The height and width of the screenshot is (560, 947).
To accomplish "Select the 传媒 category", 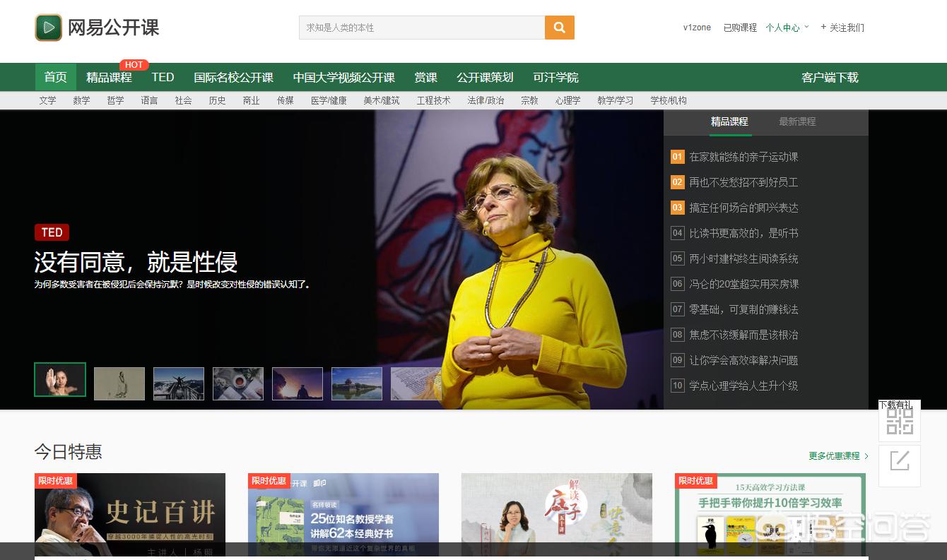I will pos(285,100).
